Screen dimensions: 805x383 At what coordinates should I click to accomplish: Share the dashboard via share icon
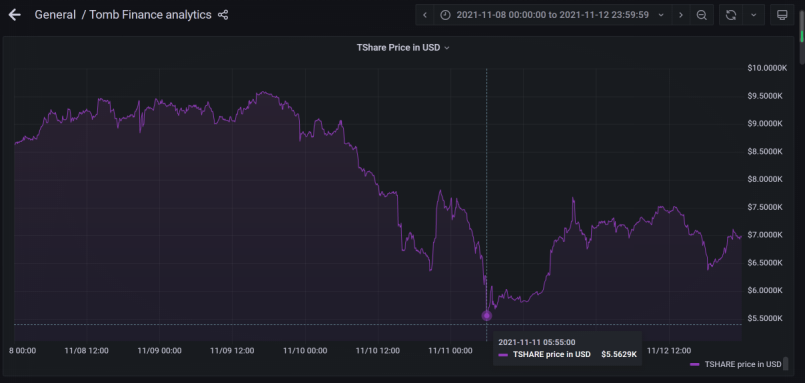[223, 15]
